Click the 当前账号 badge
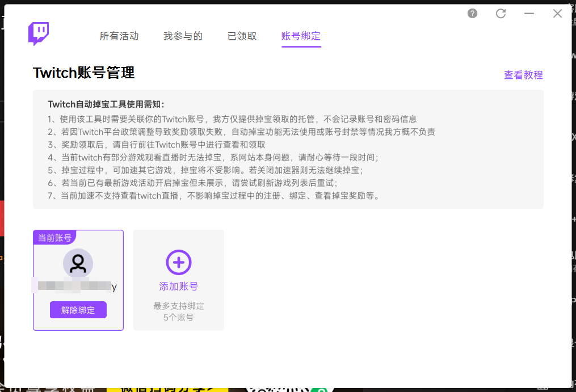The height and width of the screenshot is (392, 576). (x=54, y=238)
